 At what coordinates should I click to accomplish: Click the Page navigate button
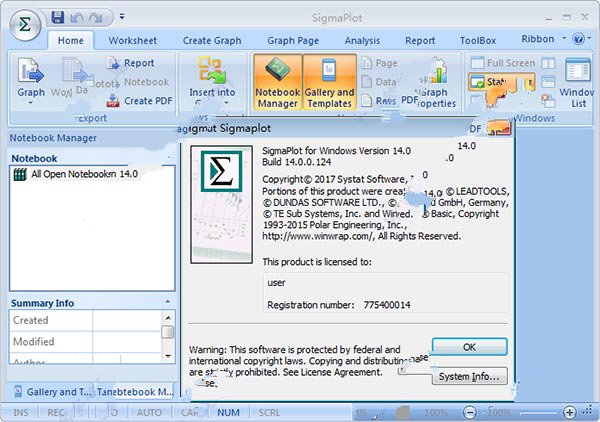(x=380, y=63)
